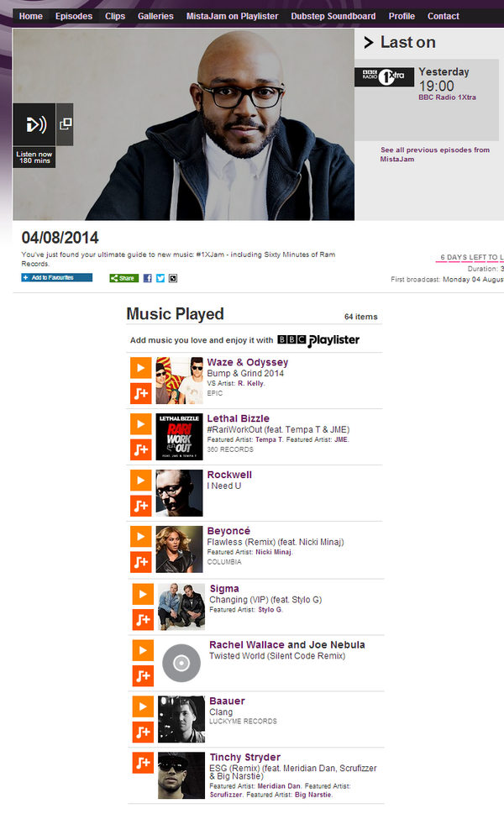Share on Twitter icon
Viewport: 504px width, 814px height.
160,278
